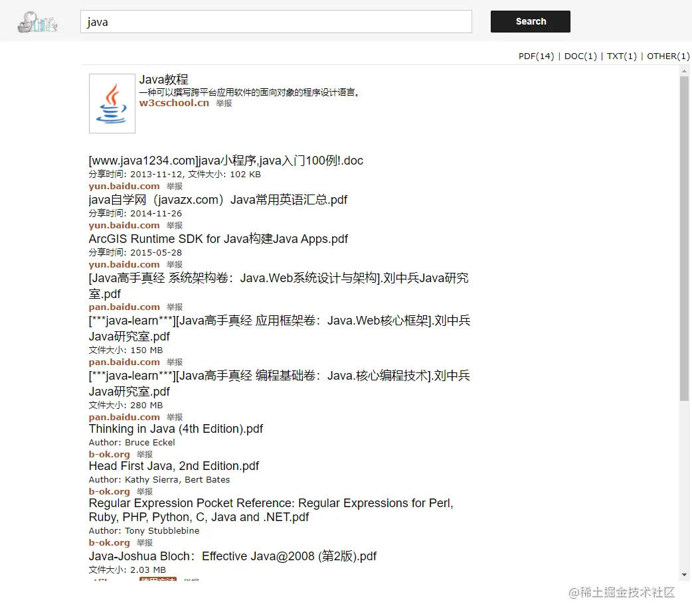
Task: Click the Java教程 description line
Action: (250, 92)
